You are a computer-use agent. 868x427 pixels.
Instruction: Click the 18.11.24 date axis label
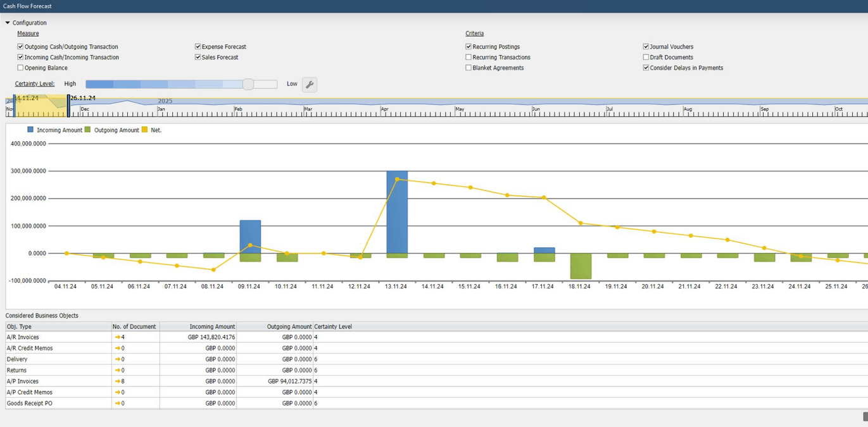coord(579,287)
